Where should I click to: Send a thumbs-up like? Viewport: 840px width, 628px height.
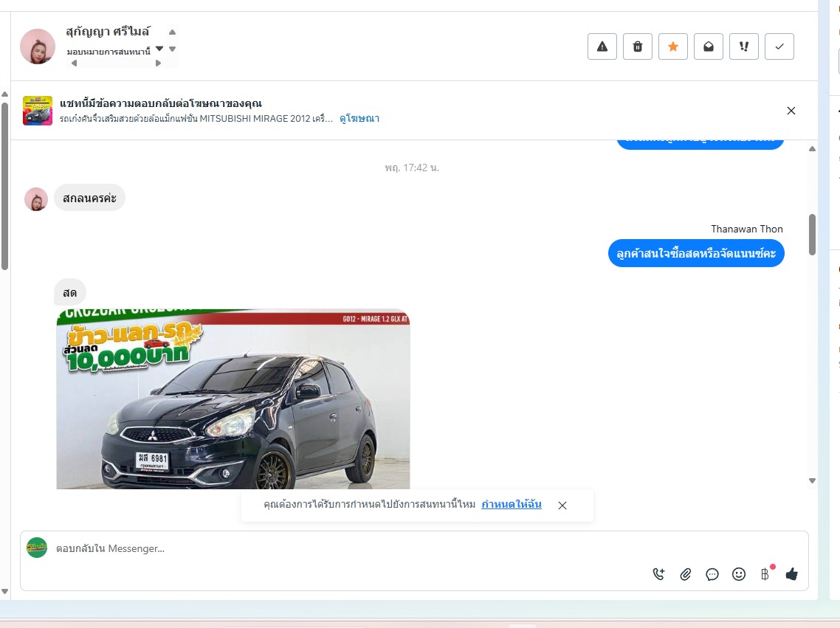(x=792, y=574)
